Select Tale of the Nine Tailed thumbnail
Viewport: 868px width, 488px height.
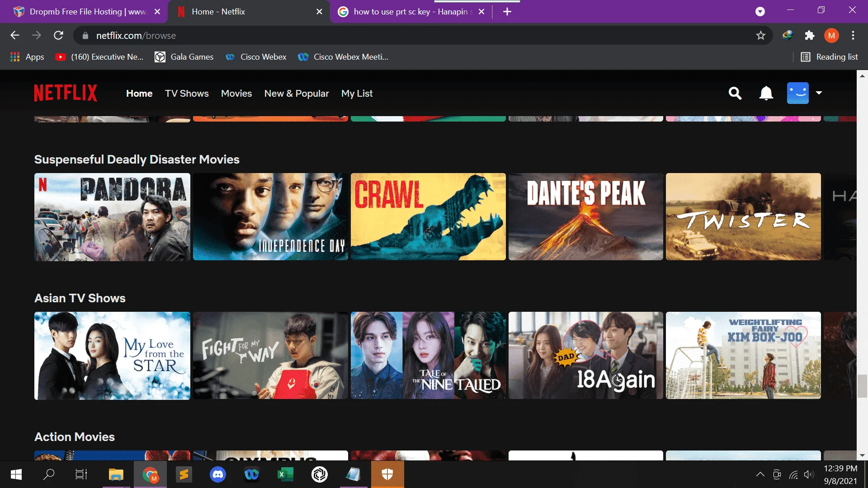[x=428, y=356]
